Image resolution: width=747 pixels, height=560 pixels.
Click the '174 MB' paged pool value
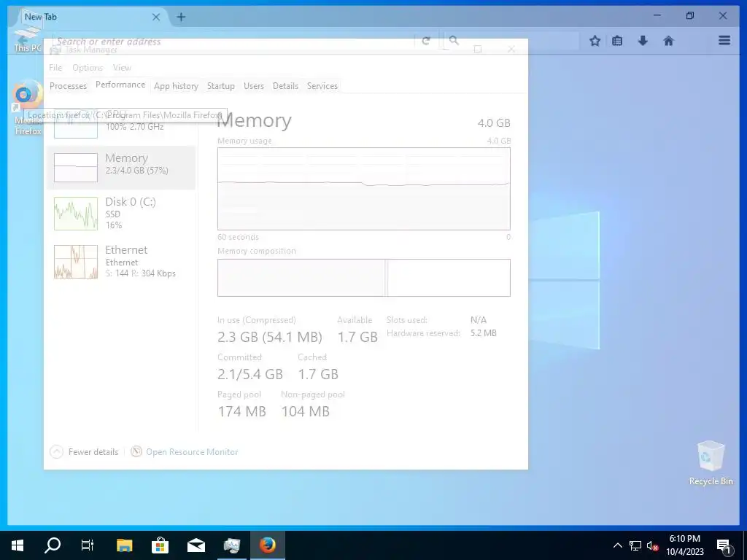tap(241, 411)
